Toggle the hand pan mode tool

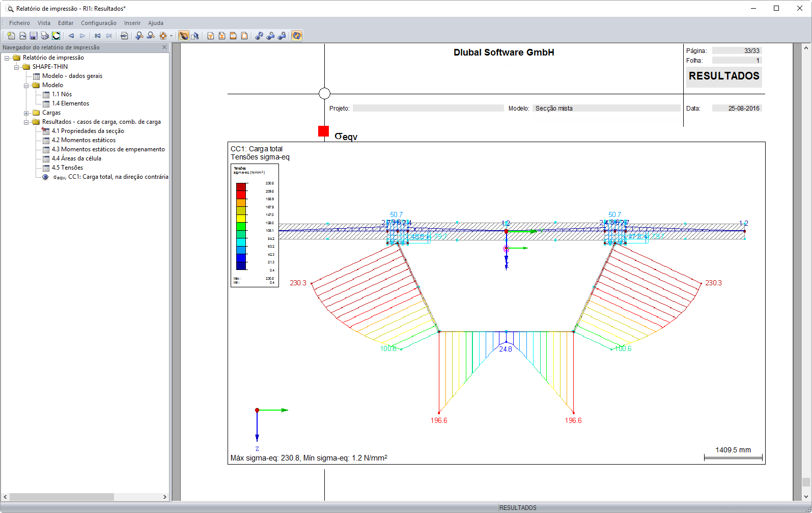pos(184,36)
